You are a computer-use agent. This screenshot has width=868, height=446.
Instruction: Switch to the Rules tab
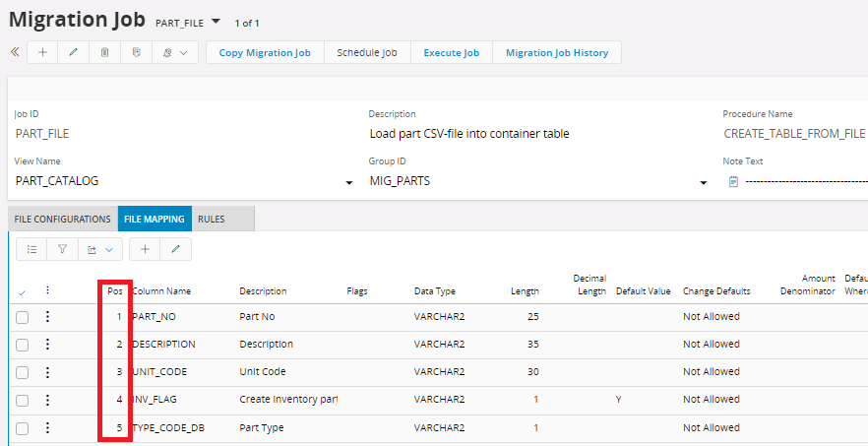click(212, 219)
